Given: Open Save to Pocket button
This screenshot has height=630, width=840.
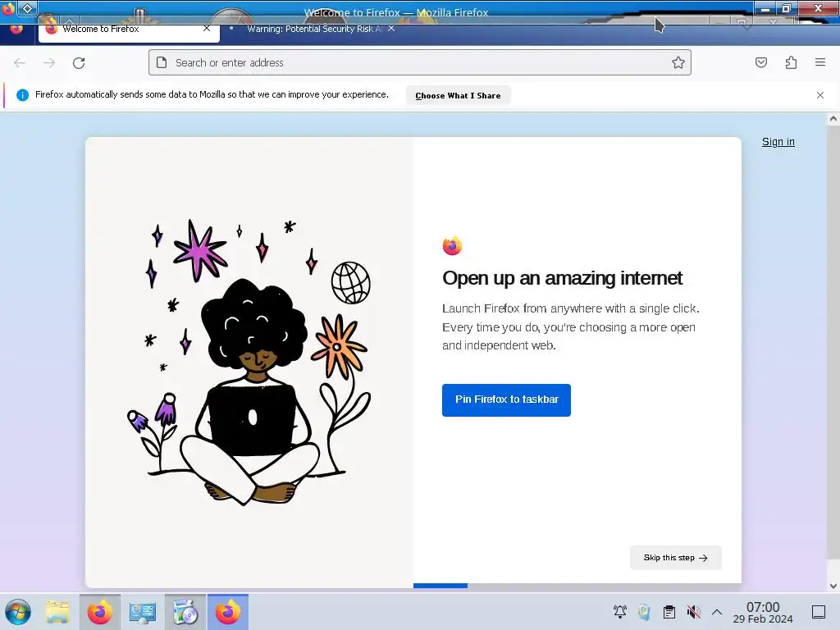Looking at the screenshot, I should click(x=760, y=62).
